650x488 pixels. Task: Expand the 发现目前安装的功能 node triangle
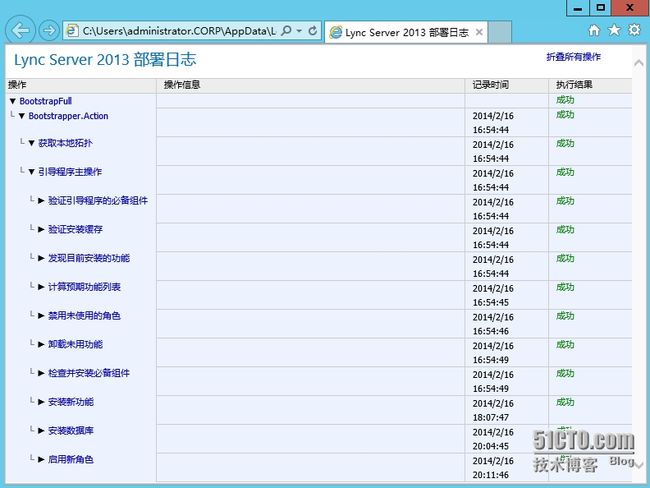[x=41, y=258]
